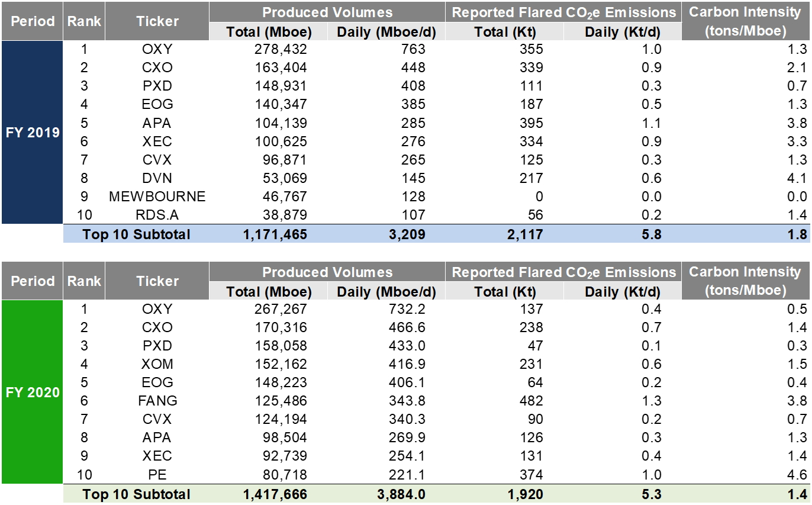Click the green FY 2020 period cell
812x505 pixels.
coord(33,392)
